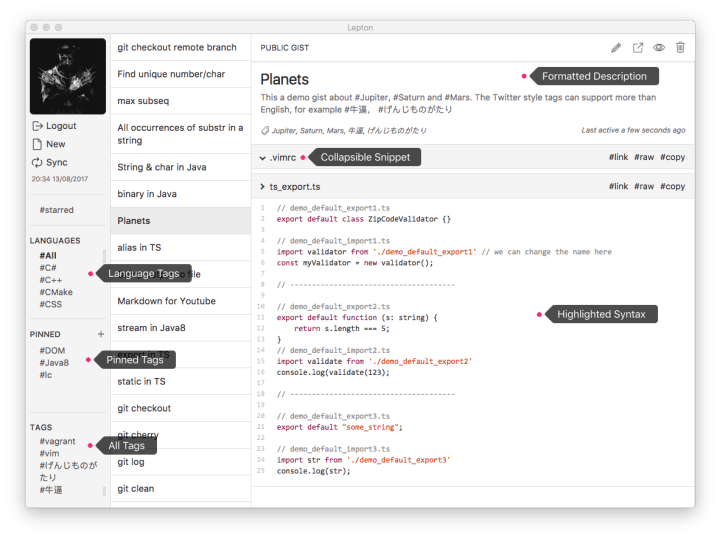The image size is (720, 538).
Task: Select the #牛逼 tag
Action: pyautogui.click(x=51, y=490)
